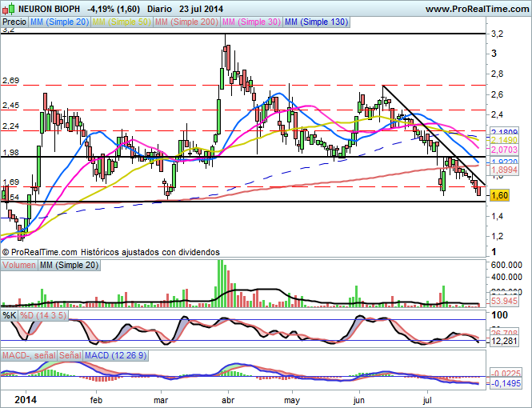Click the abr month marker on time axis
Image resolution: width=532 pixels, height=408 pixels.
point(227,398)
